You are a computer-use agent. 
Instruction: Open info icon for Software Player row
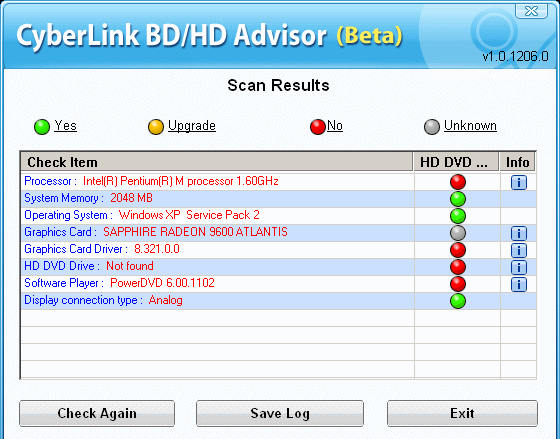519,284
